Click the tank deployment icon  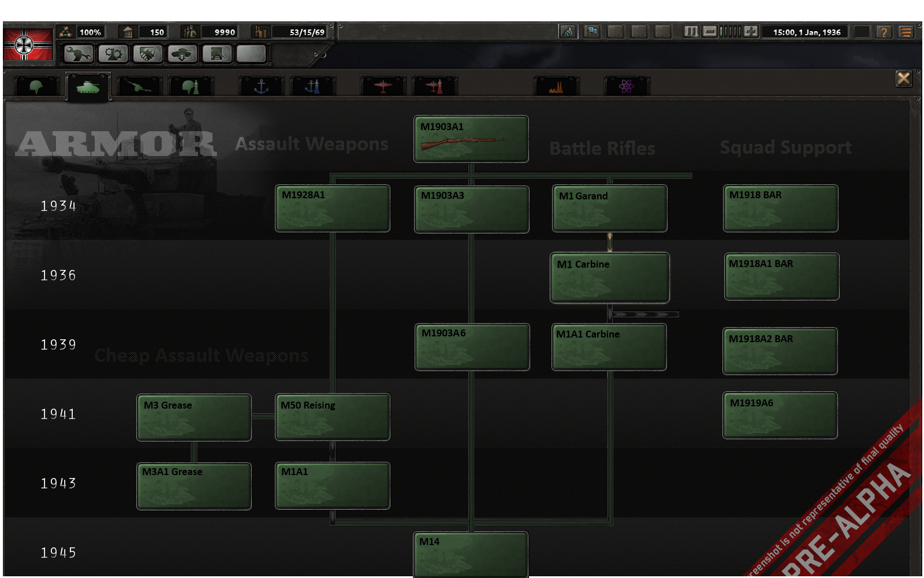click(182, 54)
